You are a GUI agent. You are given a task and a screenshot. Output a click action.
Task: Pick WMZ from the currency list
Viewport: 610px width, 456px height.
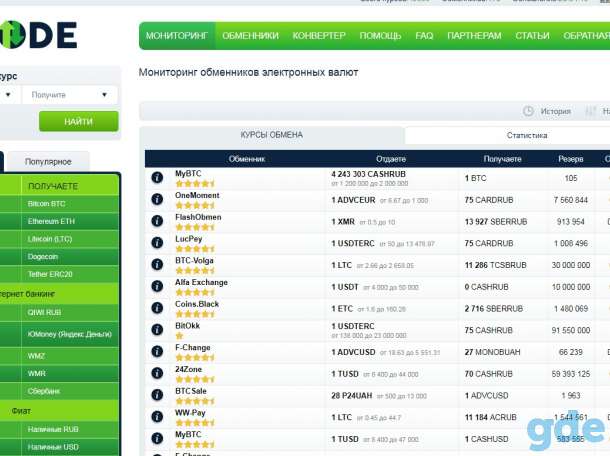tap(36, 356)
